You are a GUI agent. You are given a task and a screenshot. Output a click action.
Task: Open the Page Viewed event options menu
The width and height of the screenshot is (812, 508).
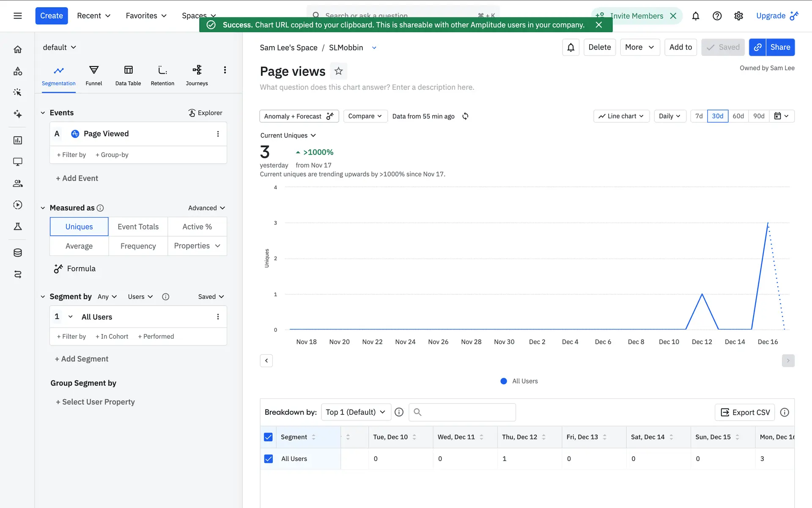tap(218, 134)
